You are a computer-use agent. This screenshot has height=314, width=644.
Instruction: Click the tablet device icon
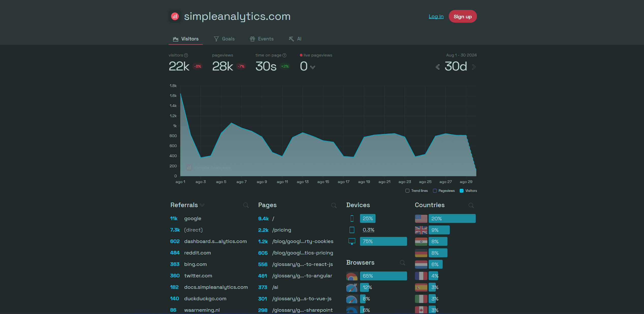[352, 230]
